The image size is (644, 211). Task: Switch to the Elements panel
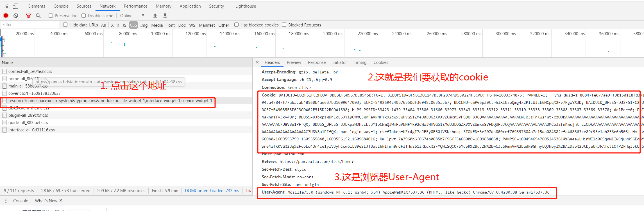point(37,6)
